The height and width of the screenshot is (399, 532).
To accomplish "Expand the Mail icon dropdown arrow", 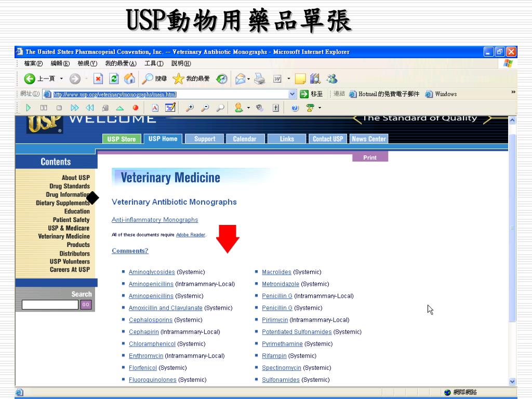I will [249, 79].
